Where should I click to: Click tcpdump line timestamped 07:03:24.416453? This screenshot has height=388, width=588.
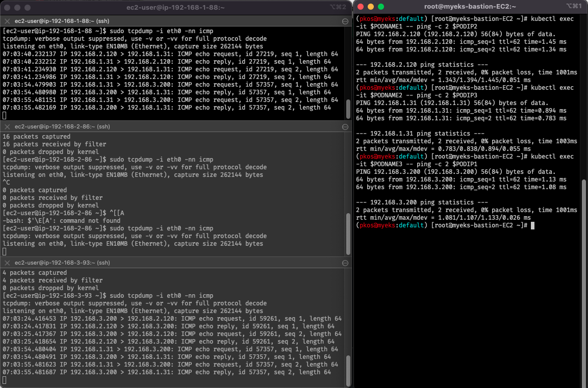point(172,319)
